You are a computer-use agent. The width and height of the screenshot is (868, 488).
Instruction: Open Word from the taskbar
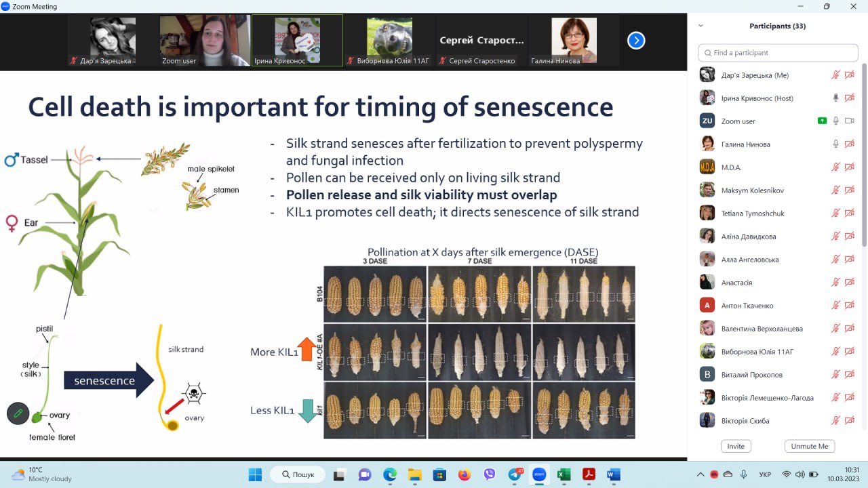(x=614, y=474)
